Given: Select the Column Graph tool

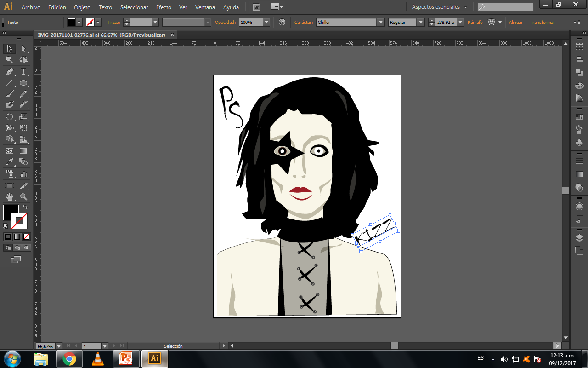Looking at the screenshot, I should pos(23,174).
